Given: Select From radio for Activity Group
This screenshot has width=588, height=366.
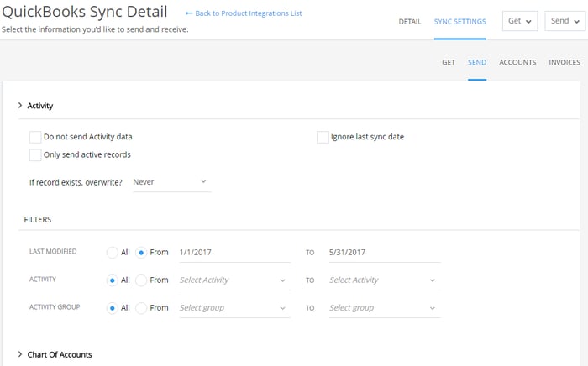Looking at the screenshot, I should [141, 308].
